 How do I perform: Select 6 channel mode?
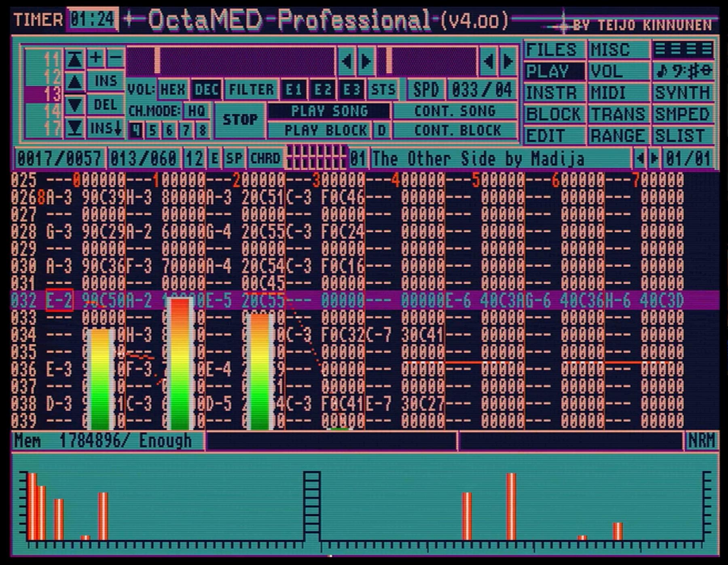(169, 130)
